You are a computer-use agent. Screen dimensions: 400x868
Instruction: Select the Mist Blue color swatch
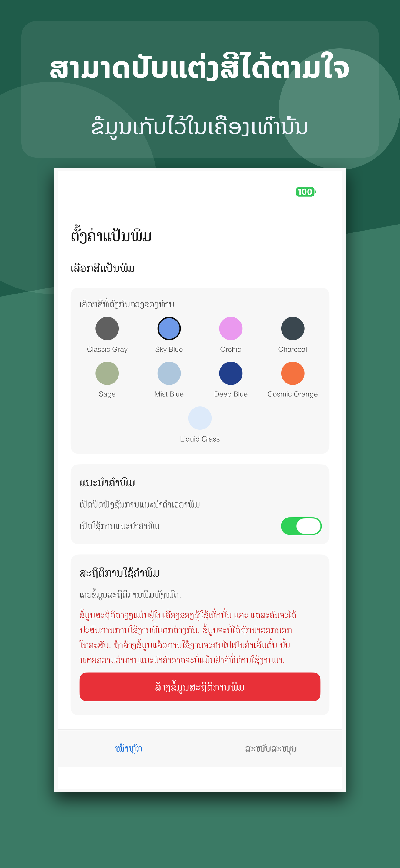[169, 373]
